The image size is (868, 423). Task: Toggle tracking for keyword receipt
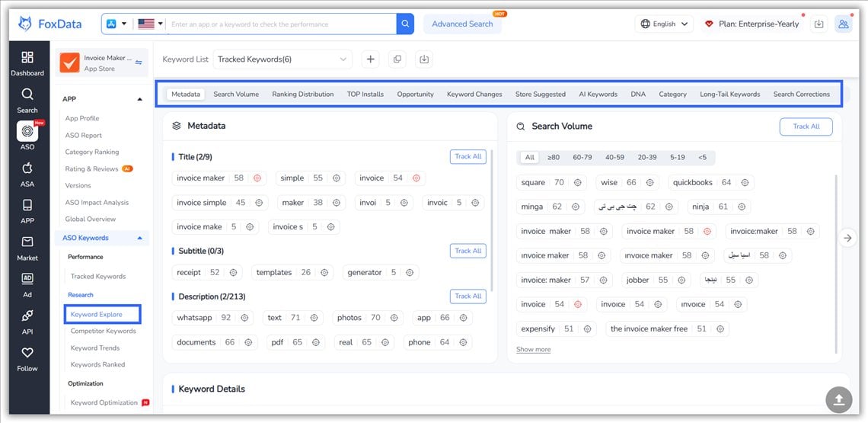[233, 272]
